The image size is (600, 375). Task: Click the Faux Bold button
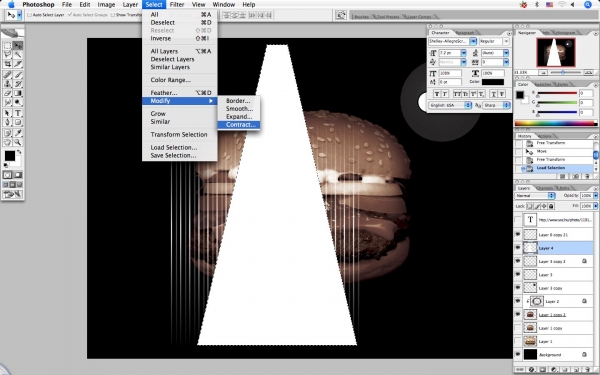pyautogui.click(x=437, y=94)
